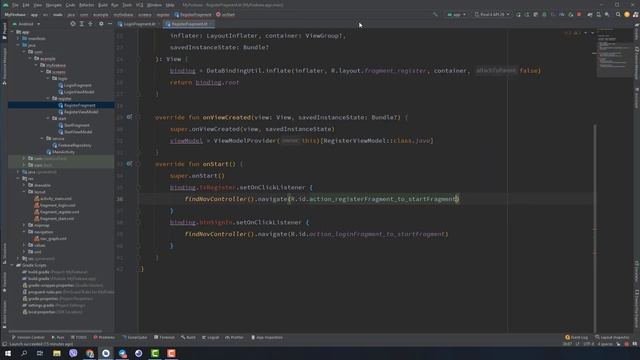The image size is (640, 360).
Task: Open the Build menu
Action: (x=102, y=5)
